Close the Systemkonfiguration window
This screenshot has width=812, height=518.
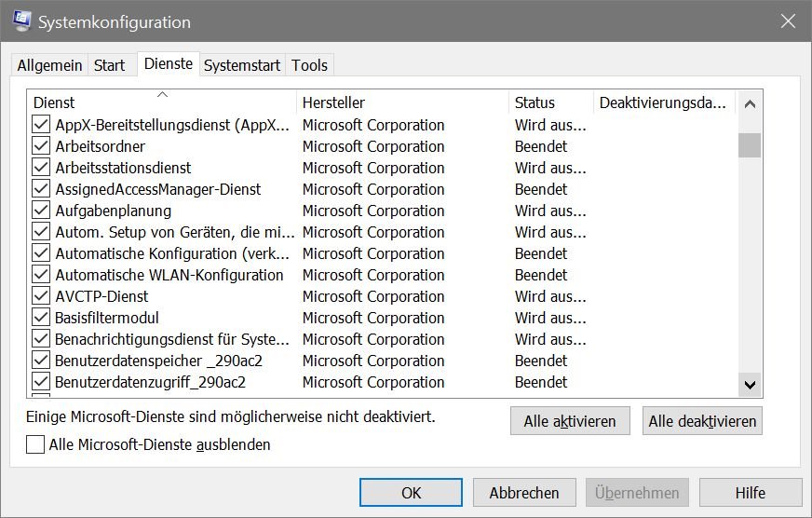pyautogui.click(x=788, y=21)
